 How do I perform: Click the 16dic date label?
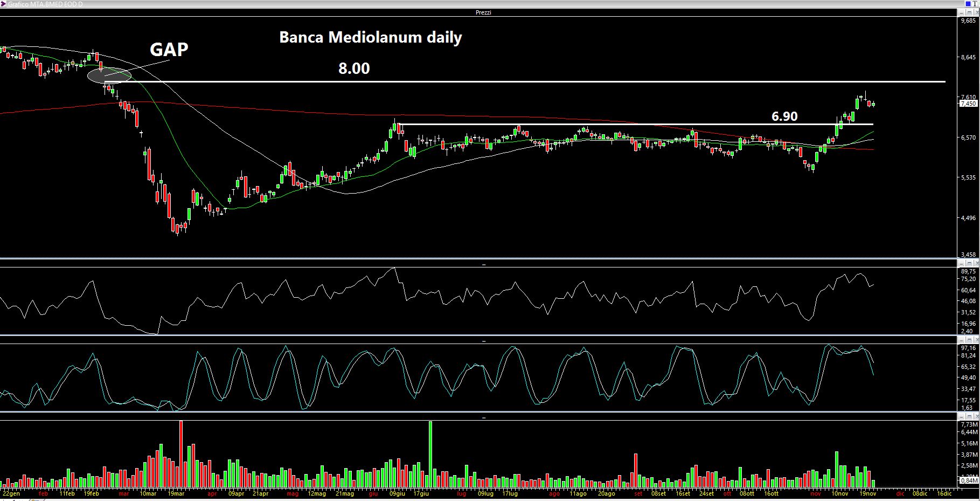coord(943,493)
